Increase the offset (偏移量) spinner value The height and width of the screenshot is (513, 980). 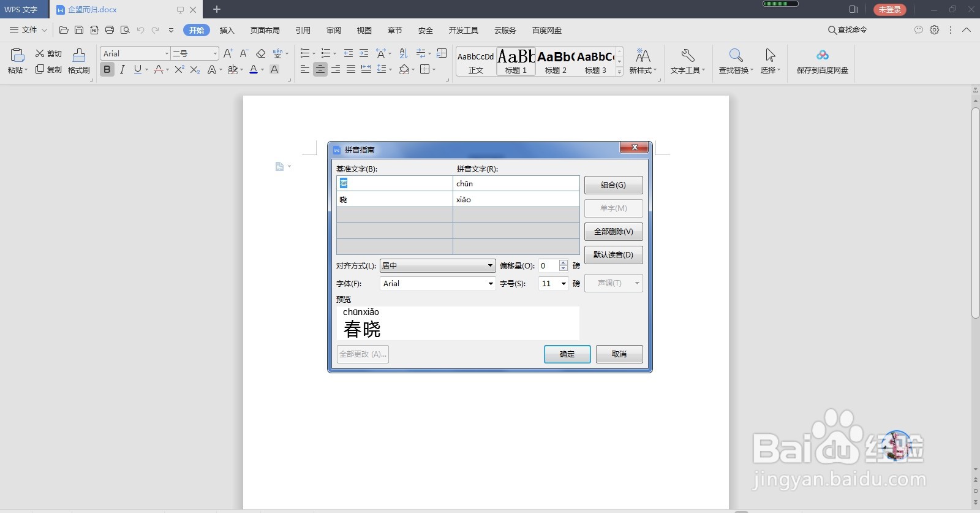point(563,262)
